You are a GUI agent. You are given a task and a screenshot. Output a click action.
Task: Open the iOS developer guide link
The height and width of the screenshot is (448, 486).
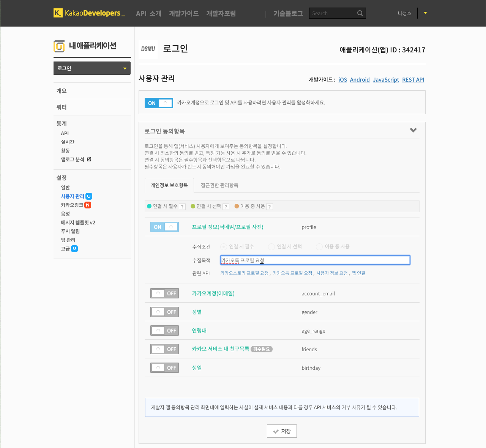pyautogui.click(x=343, y=80)
